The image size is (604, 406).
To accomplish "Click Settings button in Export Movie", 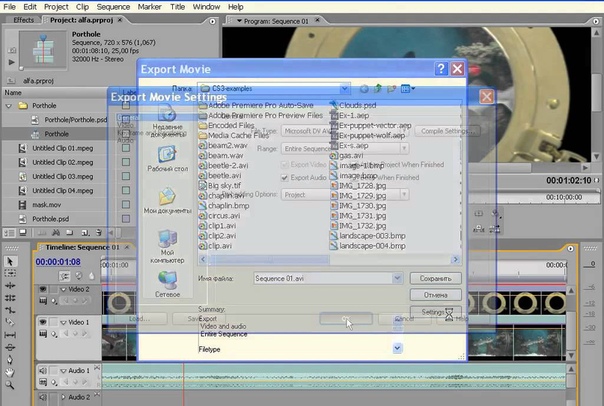I will click(436, 312).
